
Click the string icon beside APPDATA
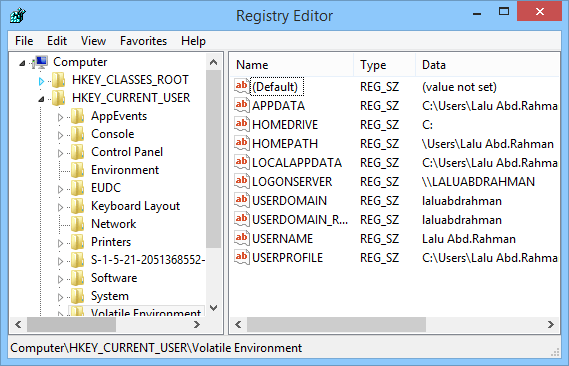pos(242,105)
